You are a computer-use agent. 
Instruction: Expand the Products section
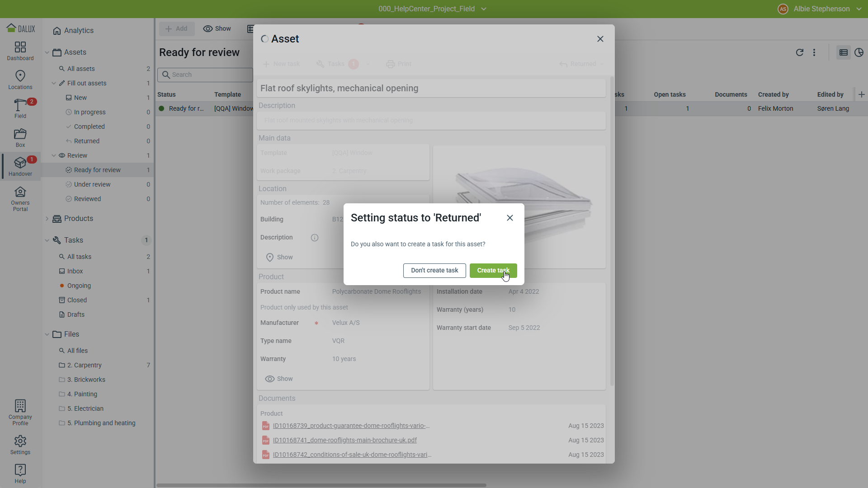click(x=47, y=219)
